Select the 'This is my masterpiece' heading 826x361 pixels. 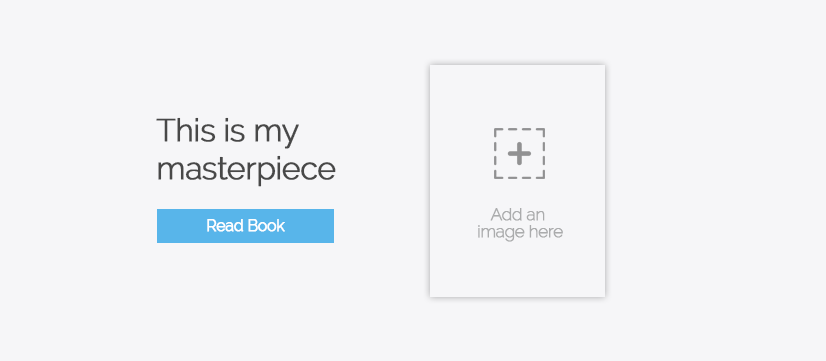click(245, 150)
